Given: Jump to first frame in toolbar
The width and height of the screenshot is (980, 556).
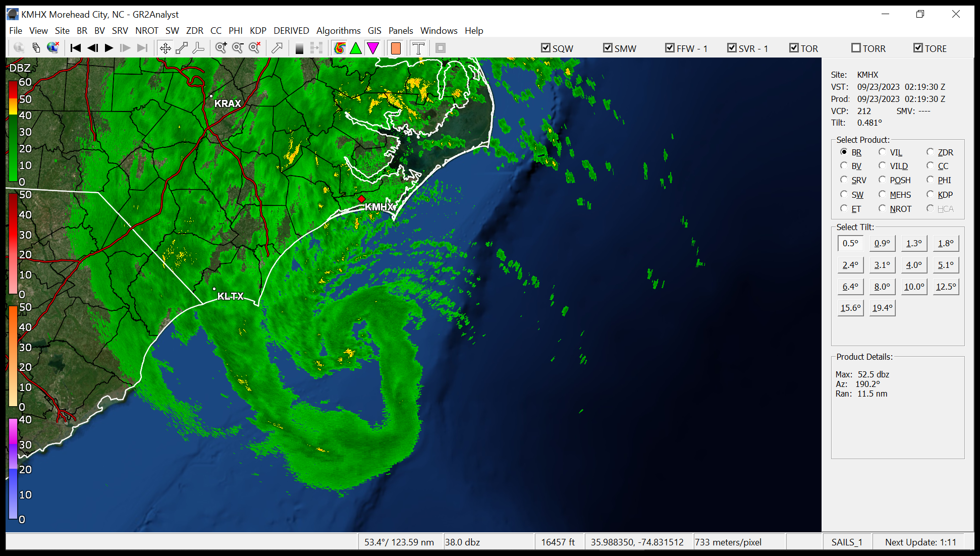Looking at the screenshot, I should pos(76,48).
